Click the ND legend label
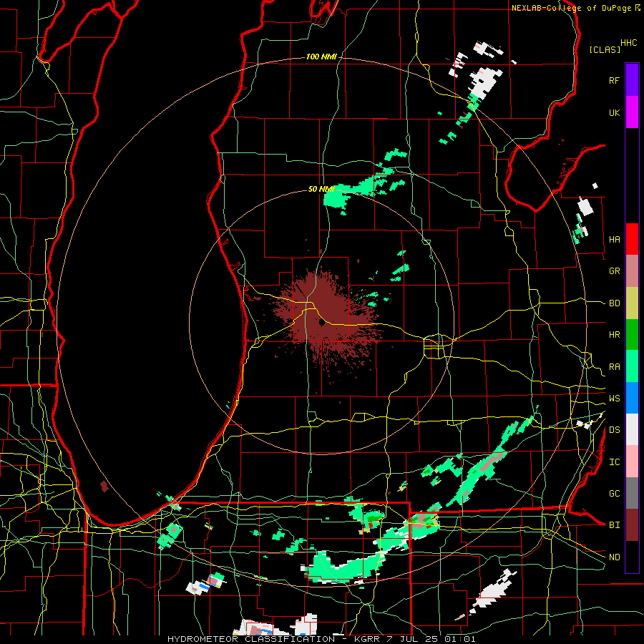Screen dimensions: 644x644 pos(614,557)
